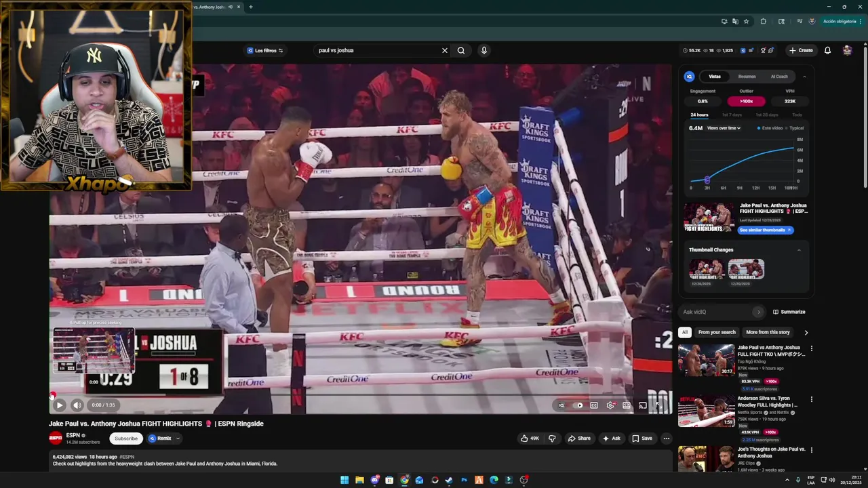Show next filter chips arrow
Screen dimensions: 868x488
(806, 333)
